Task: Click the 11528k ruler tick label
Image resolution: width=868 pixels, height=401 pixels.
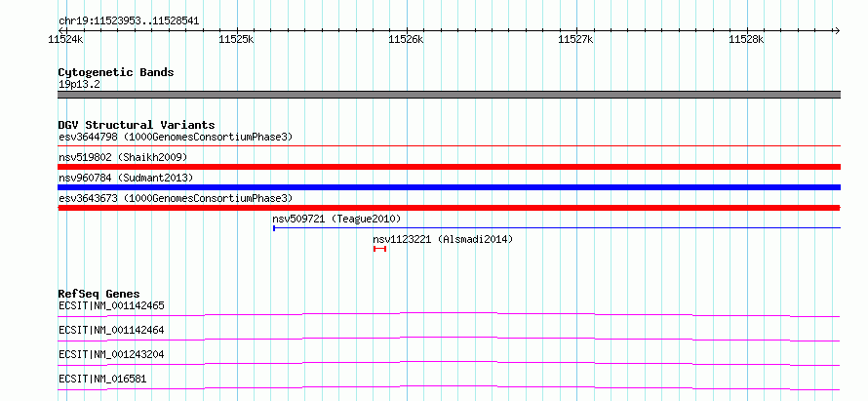Action: pyautogui.click(x=746, y=39)
